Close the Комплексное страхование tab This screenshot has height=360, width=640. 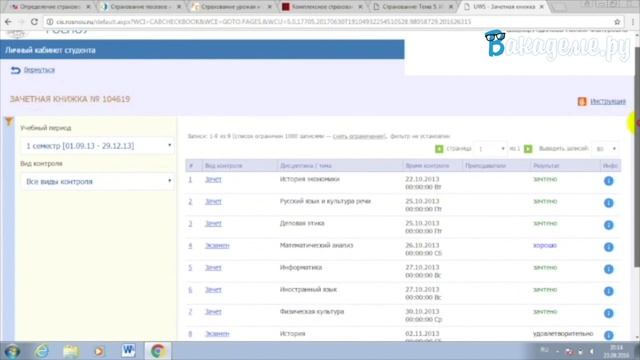pos(360,7)
